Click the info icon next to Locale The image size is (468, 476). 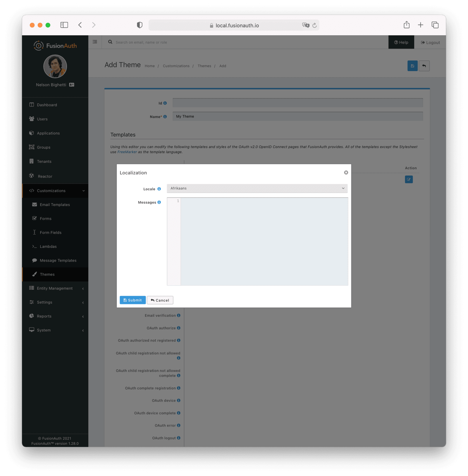coord(159,189)
